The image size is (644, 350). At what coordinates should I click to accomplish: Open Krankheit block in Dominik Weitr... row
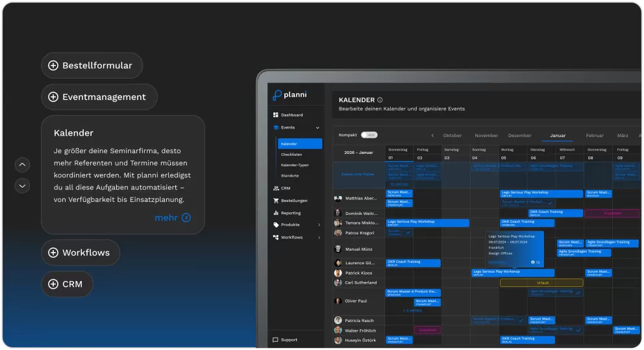tap(612, 213)
